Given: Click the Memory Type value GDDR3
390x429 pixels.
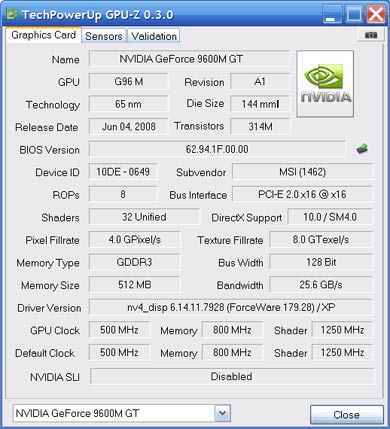Looking at the screenshot, I should [134, 262].
